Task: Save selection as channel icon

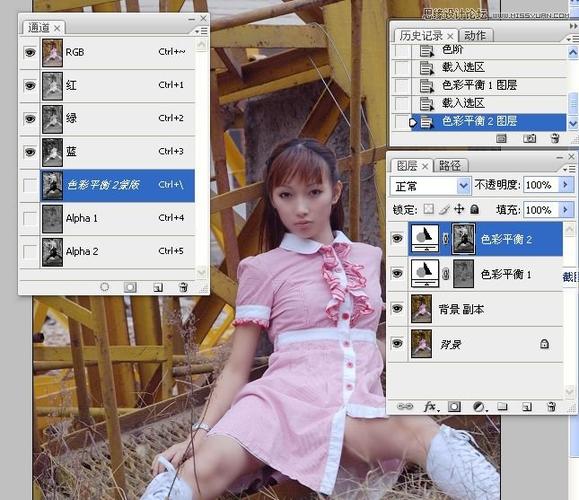Action: tap(130, 287)
